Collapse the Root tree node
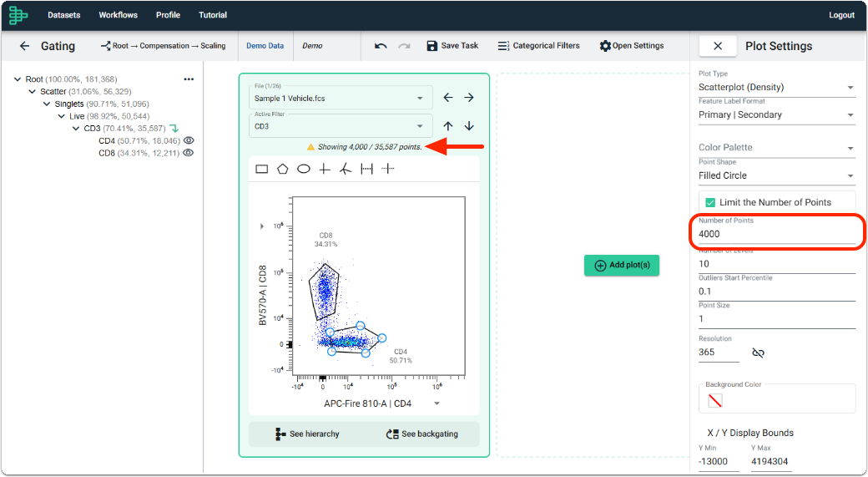 (18, 79)
